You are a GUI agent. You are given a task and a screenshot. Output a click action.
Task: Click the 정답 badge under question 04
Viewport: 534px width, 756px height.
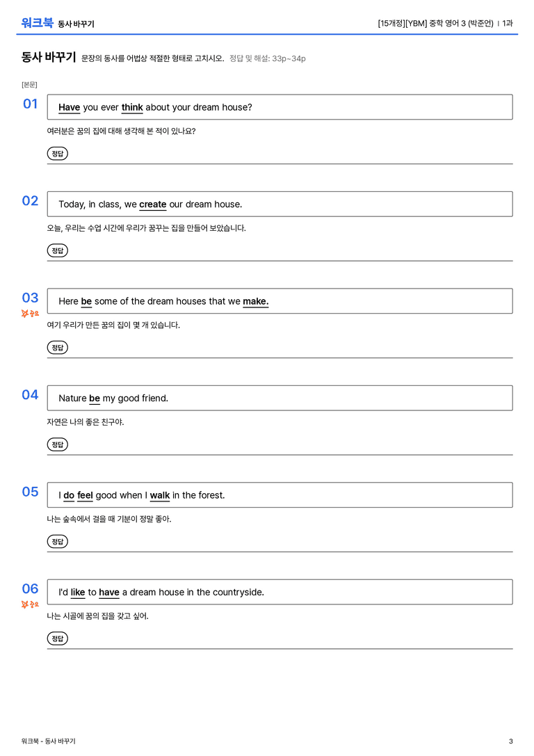click(57, 444)
